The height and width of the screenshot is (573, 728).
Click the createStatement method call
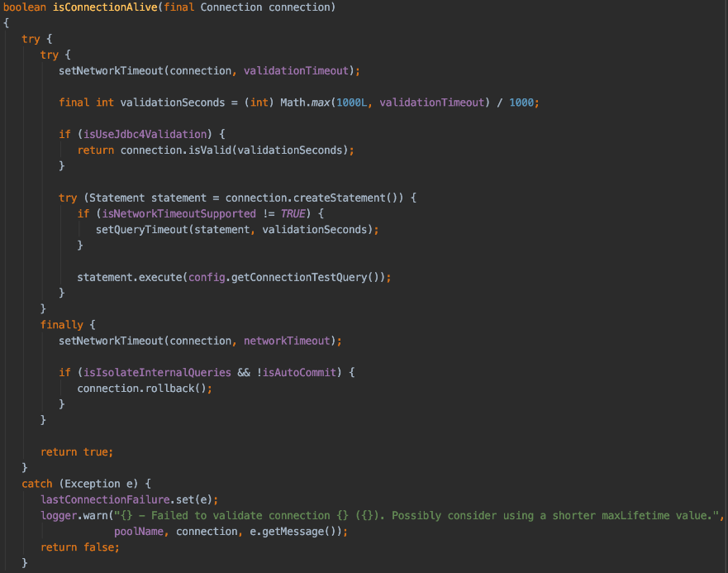(340, 198)
